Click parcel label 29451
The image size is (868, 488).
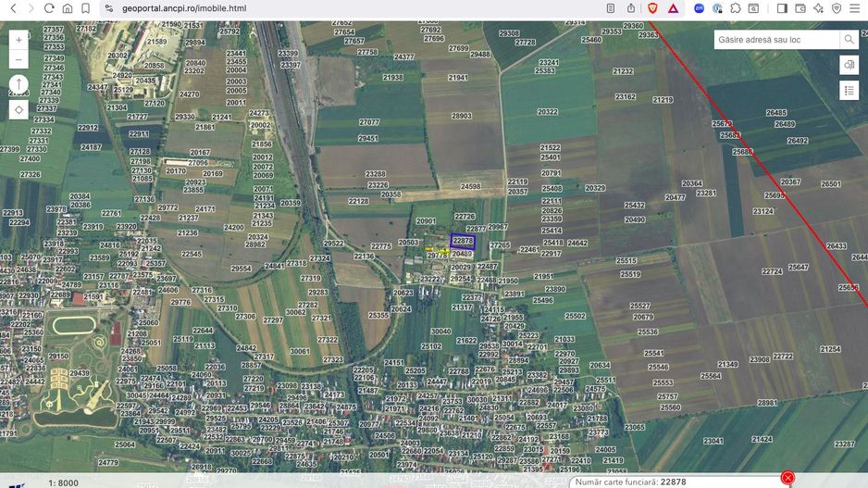[367, 138]
